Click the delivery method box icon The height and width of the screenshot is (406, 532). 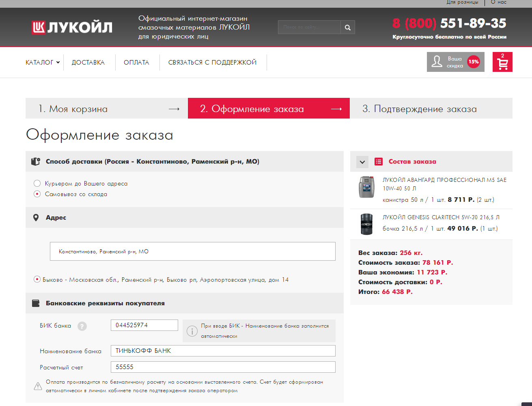click(36, 162)
